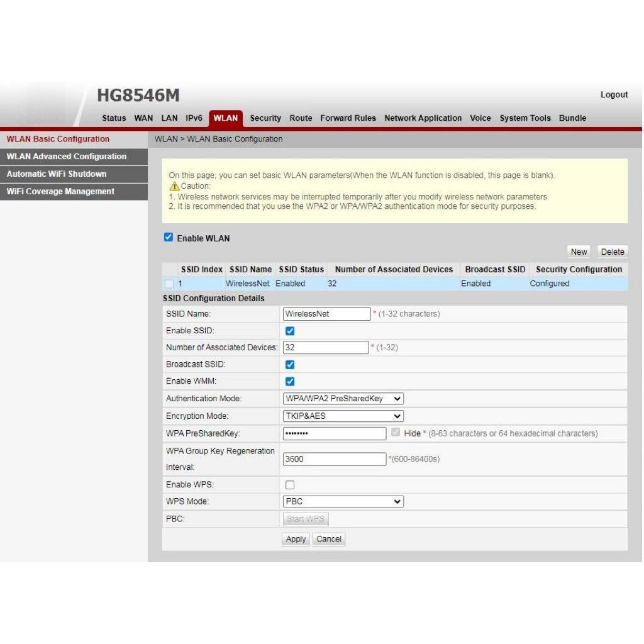
Task: Open the WPS Mode dropdown
Action: pos(343,502)
